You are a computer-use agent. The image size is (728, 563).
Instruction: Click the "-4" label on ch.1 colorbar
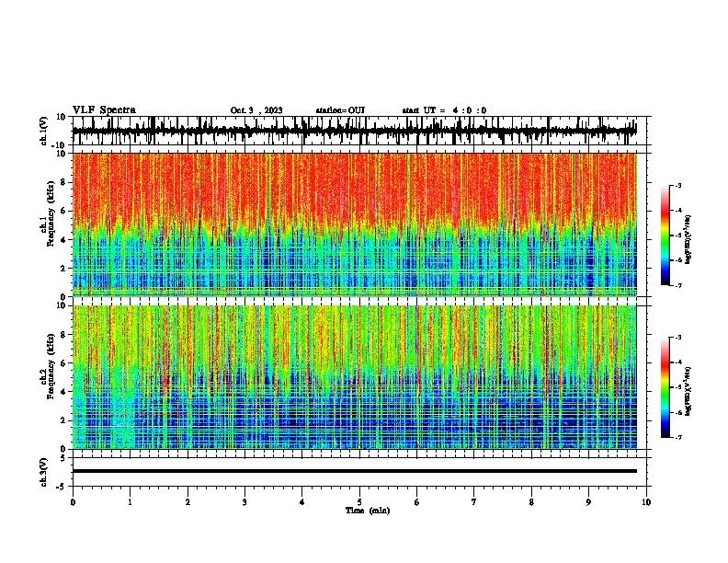[x=678, y=210]
